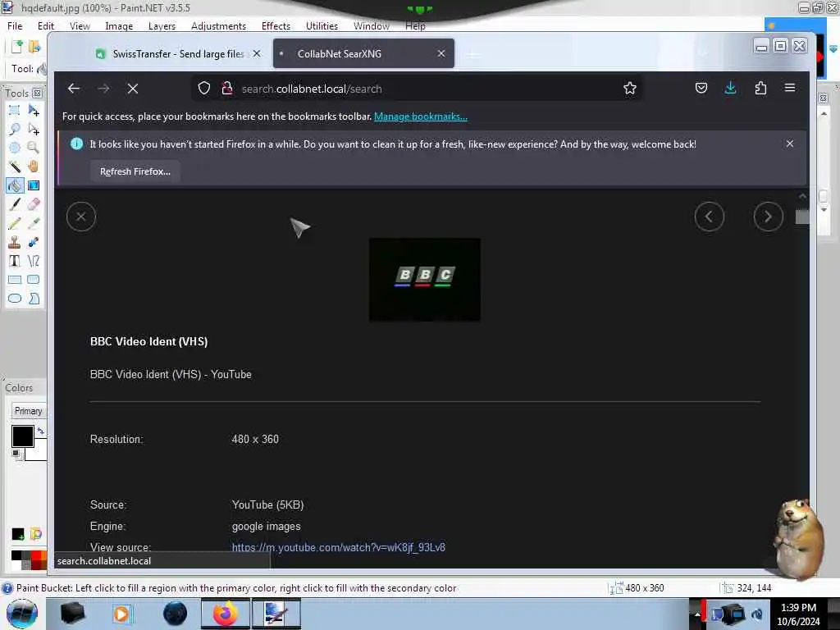Click the Add color to palette icon

coord(18,534)
